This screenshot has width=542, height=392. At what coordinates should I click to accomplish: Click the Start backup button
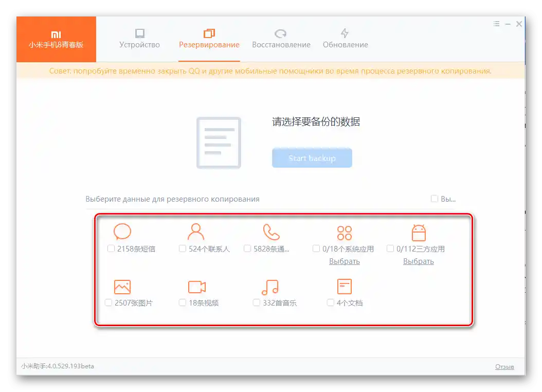312,158
